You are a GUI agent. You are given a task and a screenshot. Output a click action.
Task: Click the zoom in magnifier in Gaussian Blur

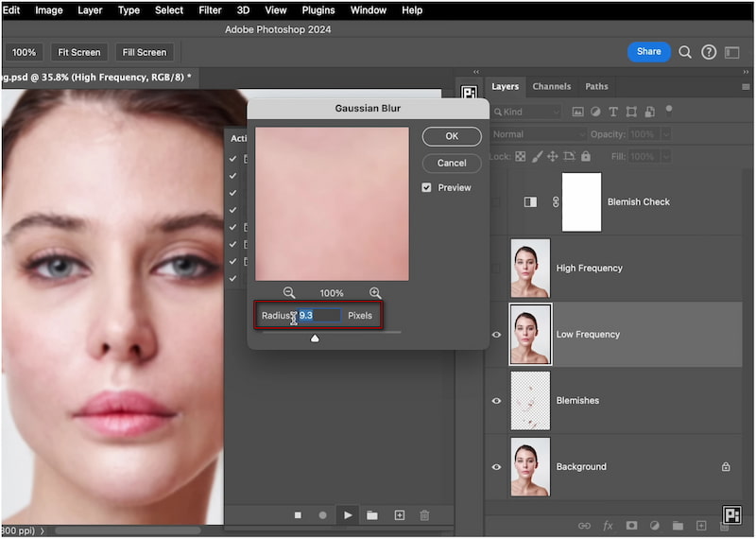click(x=375, y=293)
